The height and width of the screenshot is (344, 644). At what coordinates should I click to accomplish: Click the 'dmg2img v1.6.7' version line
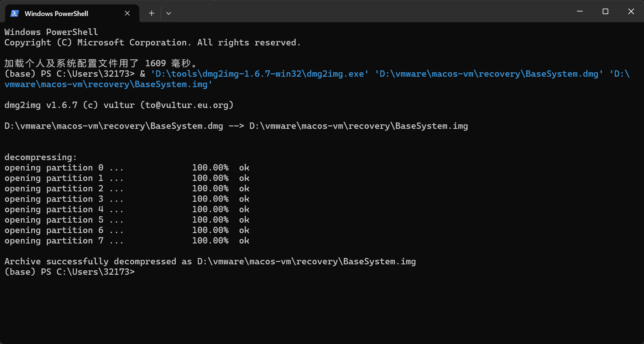[119, 105]
